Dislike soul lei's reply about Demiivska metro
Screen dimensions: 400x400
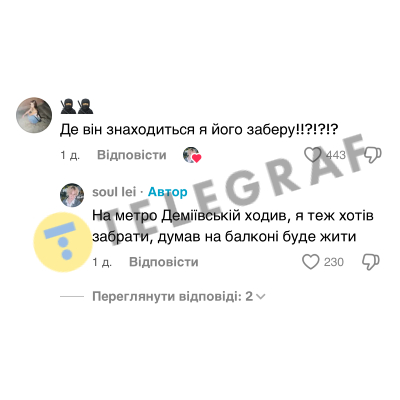pyautogui.click(x=371, y=262)
